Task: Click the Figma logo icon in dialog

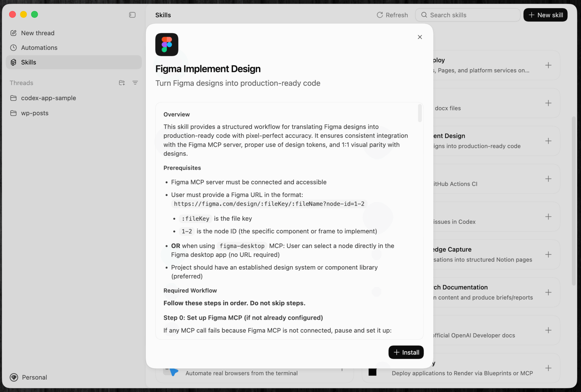Action: 167,44
